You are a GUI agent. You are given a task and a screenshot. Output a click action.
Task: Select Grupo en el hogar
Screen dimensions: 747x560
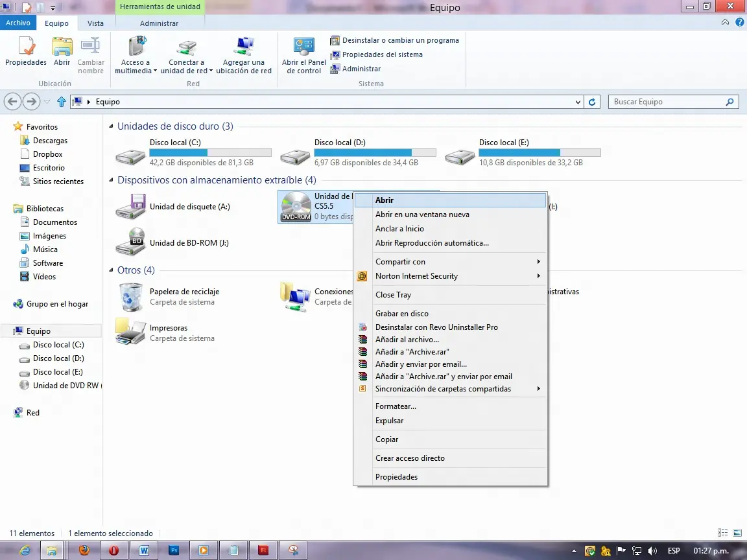click(51, 304)
